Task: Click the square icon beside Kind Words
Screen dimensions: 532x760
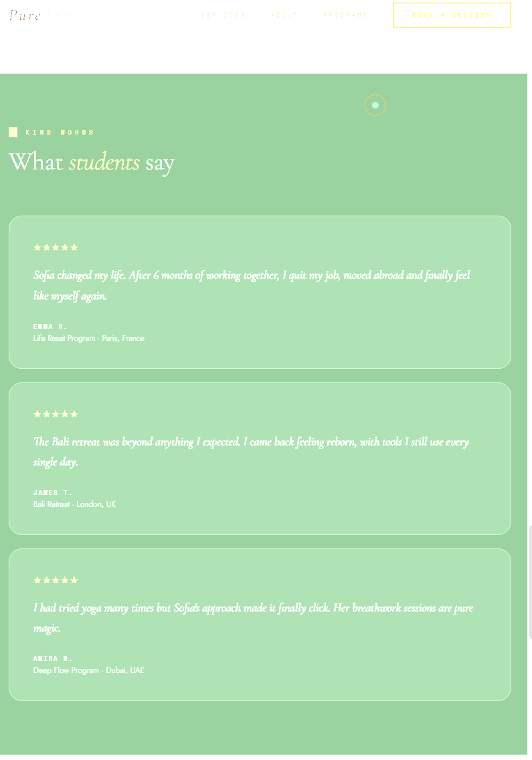Action: click(x=13, y=133)
